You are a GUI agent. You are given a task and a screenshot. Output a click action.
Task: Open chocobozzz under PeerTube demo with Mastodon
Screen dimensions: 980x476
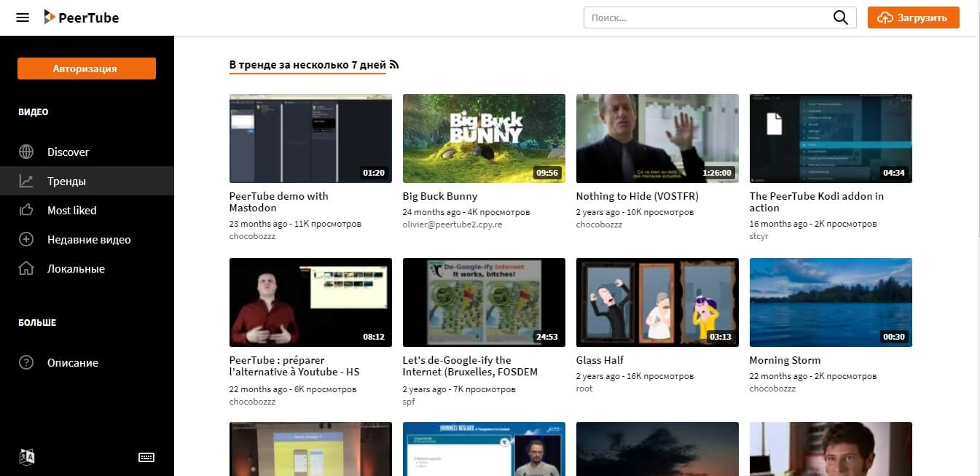point(253,236)
